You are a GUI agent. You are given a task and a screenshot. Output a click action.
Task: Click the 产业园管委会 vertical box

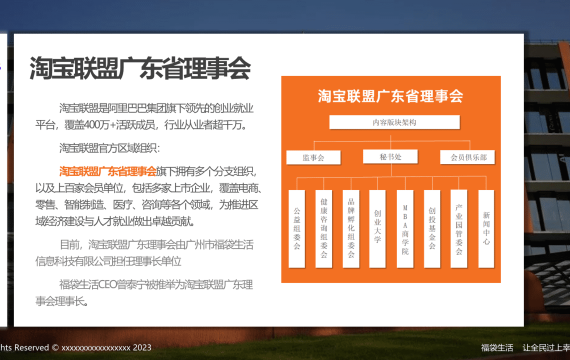(x=459, y=229)
